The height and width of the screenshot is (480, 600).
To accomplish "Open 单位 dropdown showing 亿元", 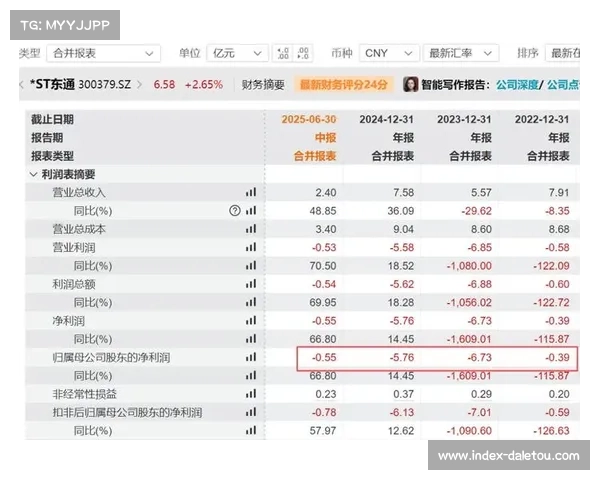I will 236,53.
